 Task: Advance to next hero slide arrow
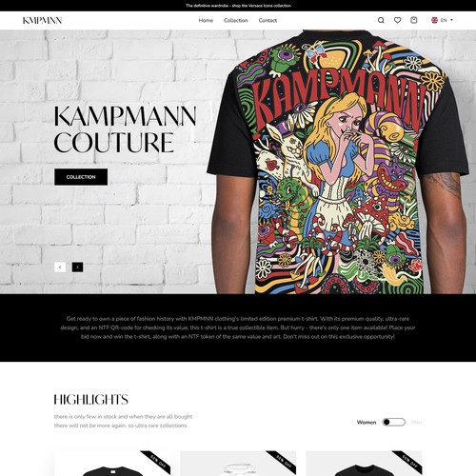click(77, 268)
